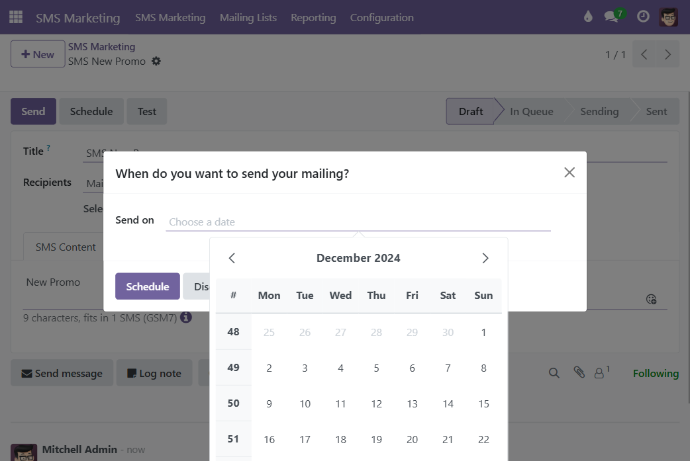Image resolution: width=690 pixels, height=461 pixels.
Task: Click the Choose a date input field
Action: pos(358,222)
